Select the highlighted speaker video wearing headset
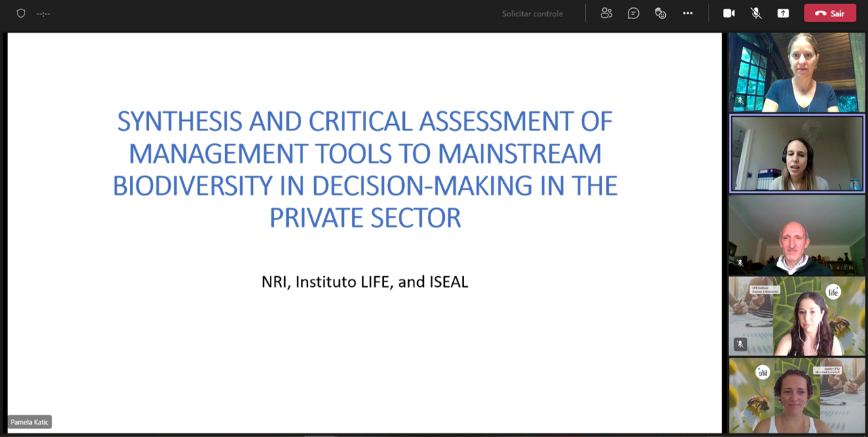868x437 pixels. [797, 153]
